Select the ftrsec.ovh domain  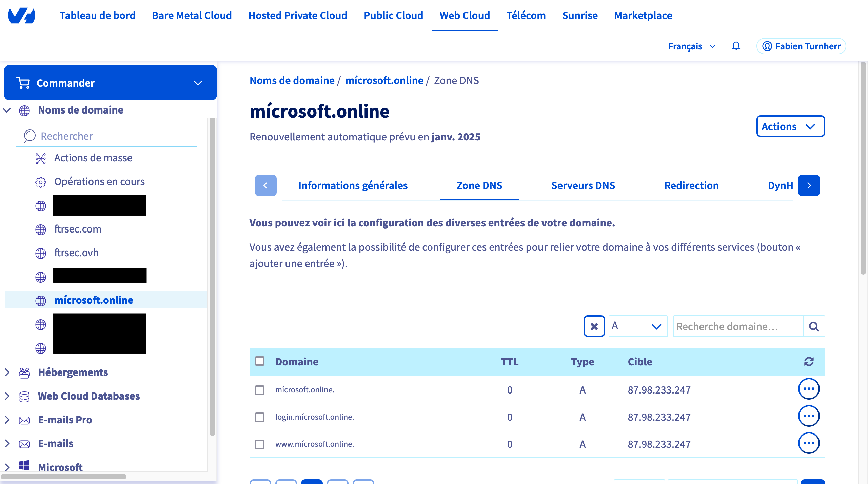[x=76, y=253]
